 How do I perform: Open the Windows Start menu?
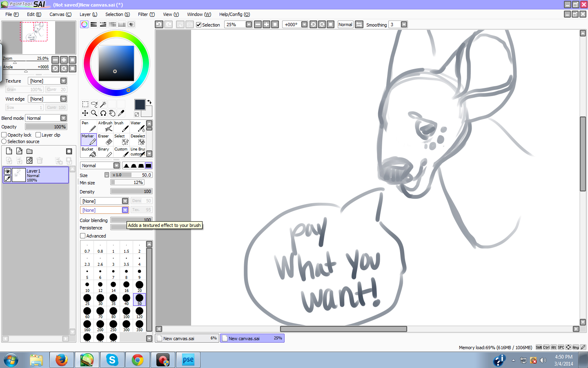[11, 360]
